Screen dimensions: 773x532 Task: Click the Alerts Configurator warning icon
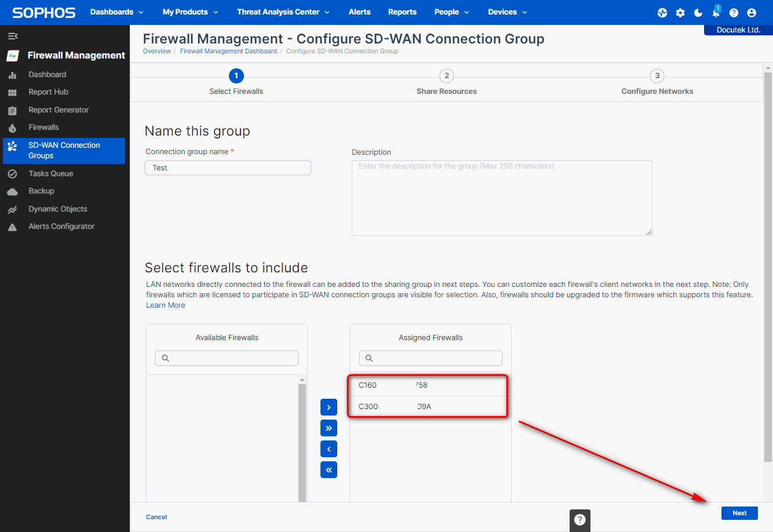click(x=12, y=227)
